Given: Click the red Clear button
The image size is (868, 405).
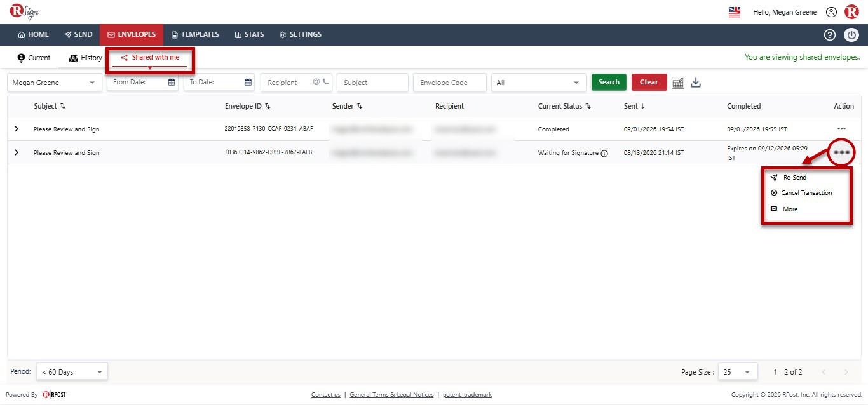Looking at the screenshot, I should click(x=649, y=82).
